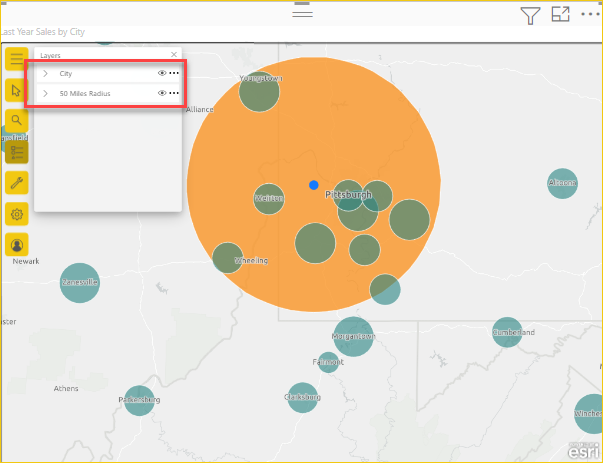Viewport: 603px width, 463px height.
Task: Open the analysis wrench tool
Action: pos(17,182)
